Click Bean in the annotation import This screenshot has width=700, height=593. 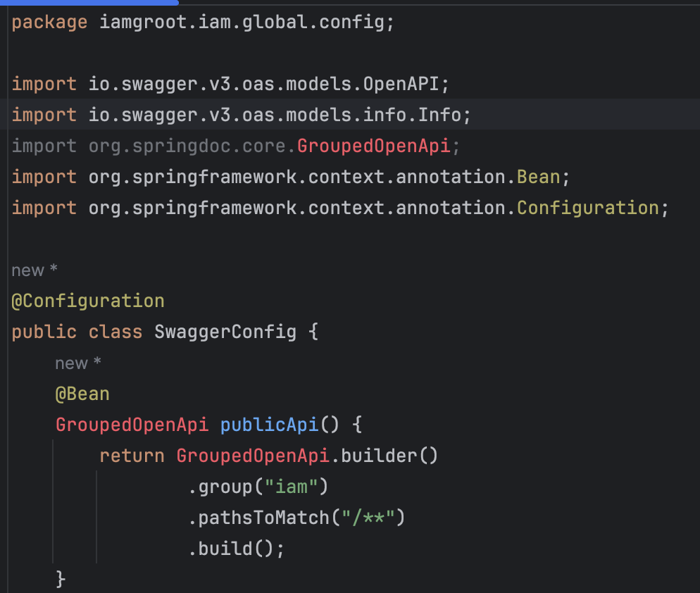(539, 177)
